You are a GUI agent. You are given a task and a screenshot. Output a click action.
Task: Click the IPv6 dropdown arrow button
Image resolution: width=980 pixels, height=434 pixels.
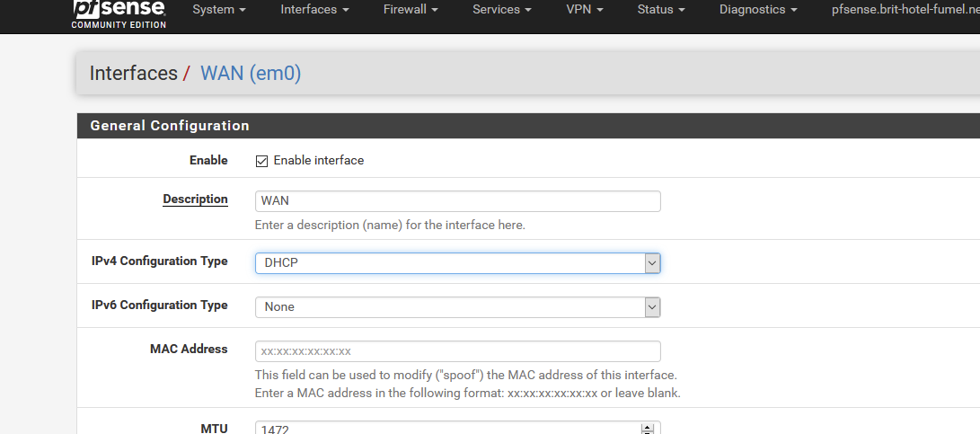click(x=652, y=307)
